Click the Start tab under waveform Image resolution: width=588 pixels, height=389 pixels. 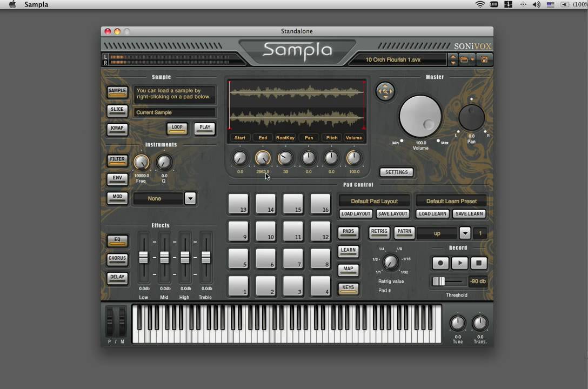coord(240,138)
